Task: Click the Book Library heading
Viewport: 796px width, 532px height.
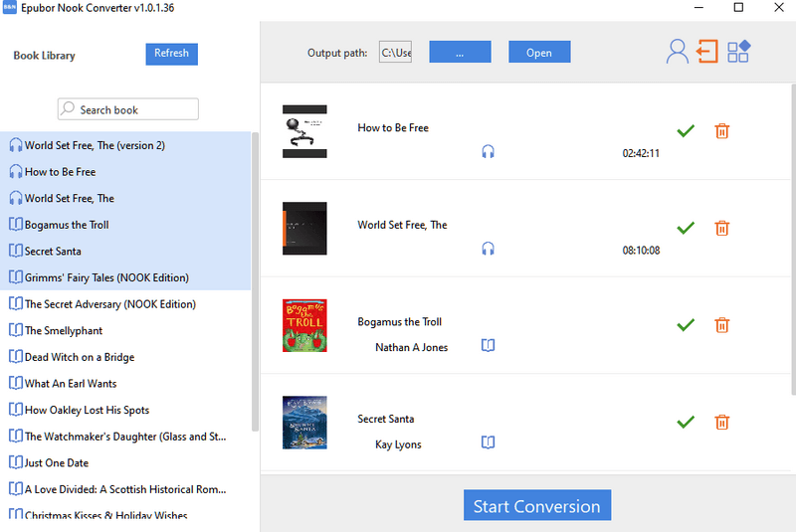Action: click(44, 56)
